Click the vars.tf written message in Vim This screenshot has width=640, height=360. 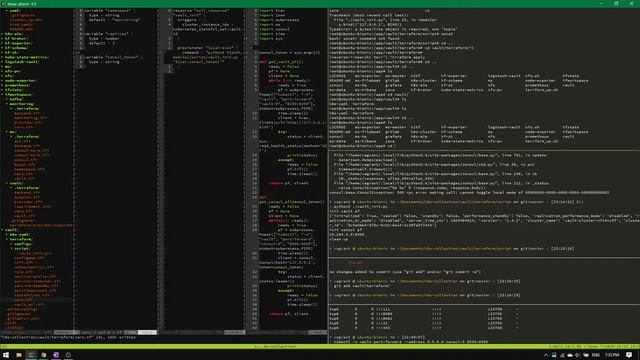tap(68, 337)
